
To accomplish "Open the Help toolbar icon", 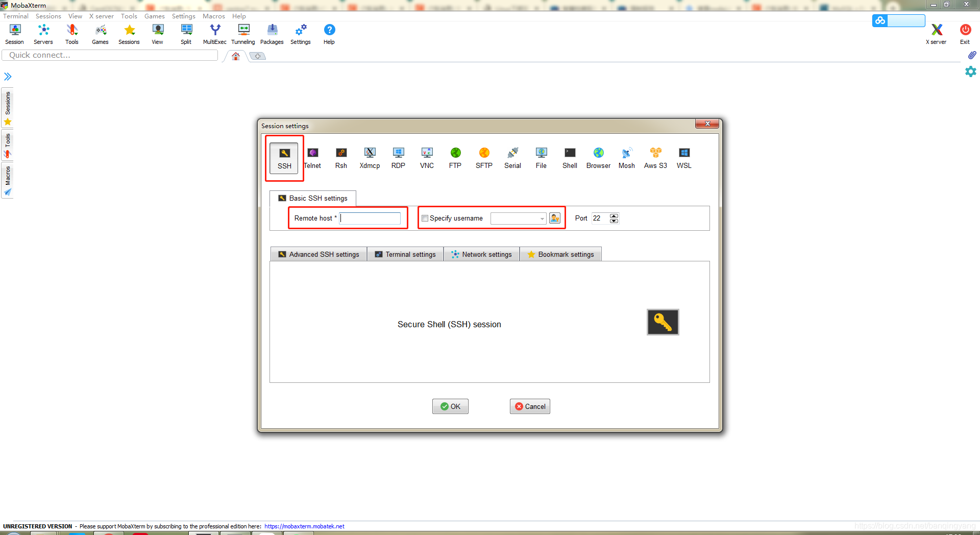I will (x=329, y=34).
